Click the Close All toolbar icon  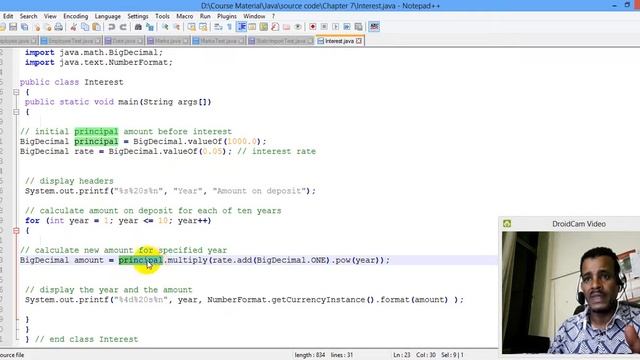coord(48,27)
